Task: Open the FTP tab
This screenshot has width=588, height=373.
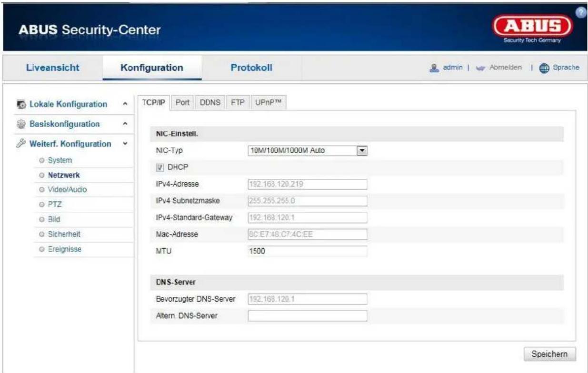Action: click(x=237, y=103)
